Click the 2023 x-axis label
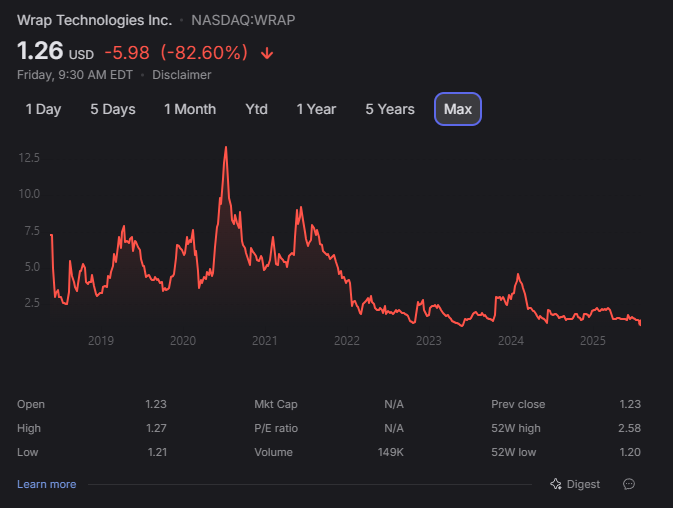This screenshot has width=673, height=508. 429,341
